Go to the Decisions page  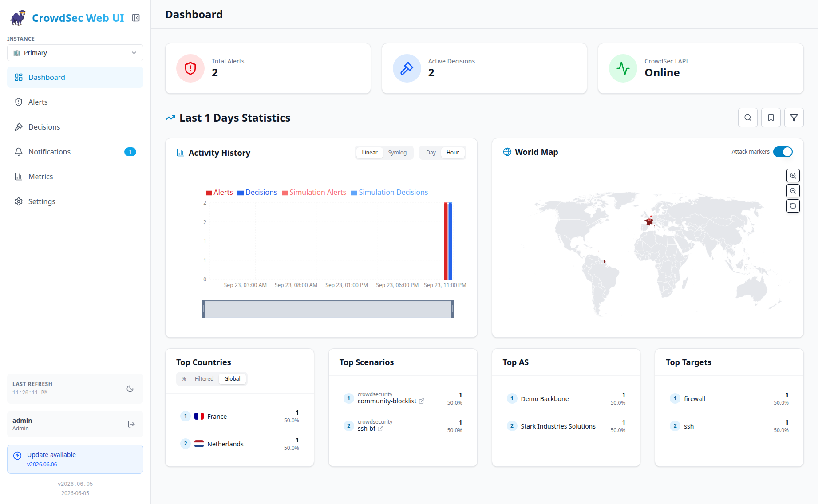75,127
